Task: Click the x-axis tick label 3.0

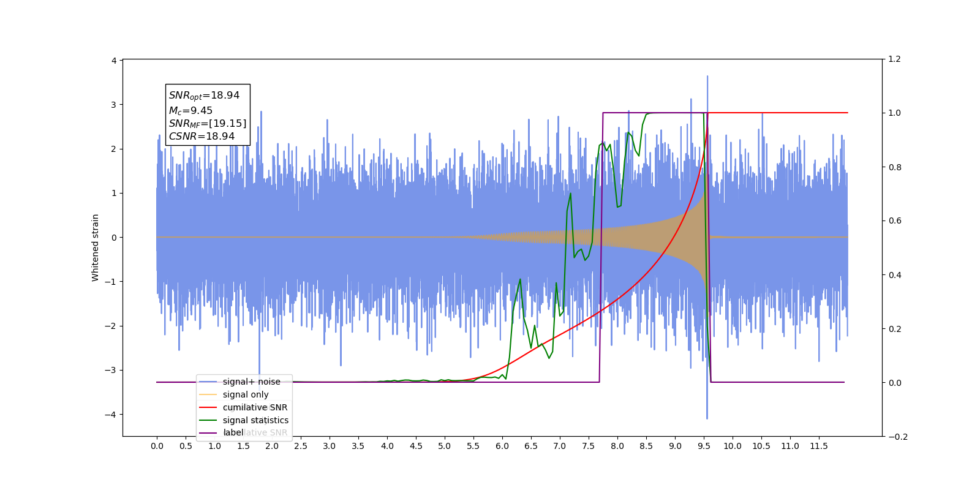Action: [330, 446]
